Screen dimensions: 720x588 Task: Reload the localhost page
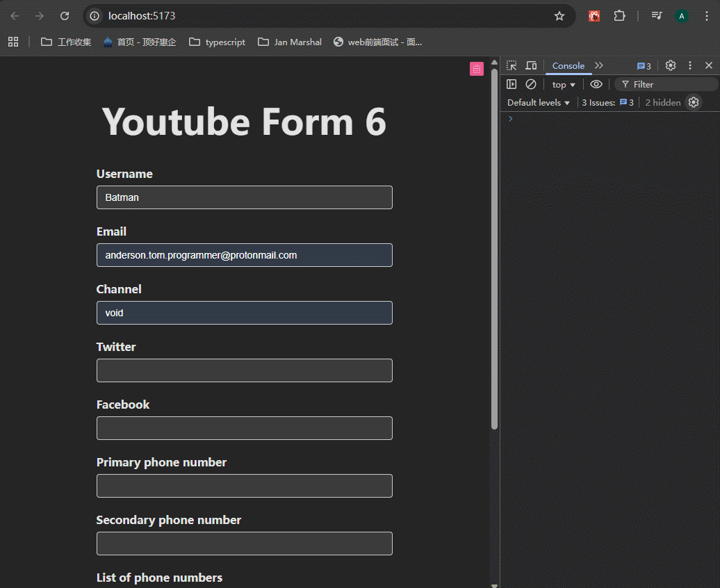point(65,16)
